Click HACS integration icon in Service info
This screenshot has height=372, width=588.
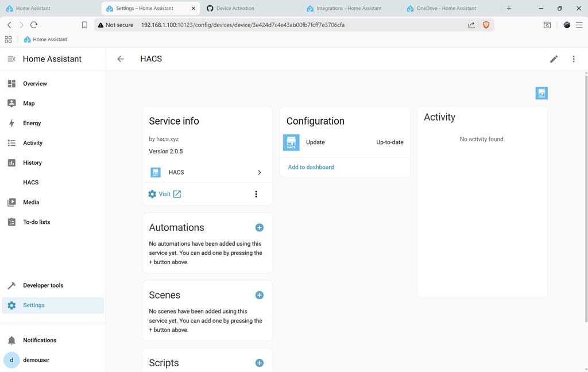tap(155, 172)
